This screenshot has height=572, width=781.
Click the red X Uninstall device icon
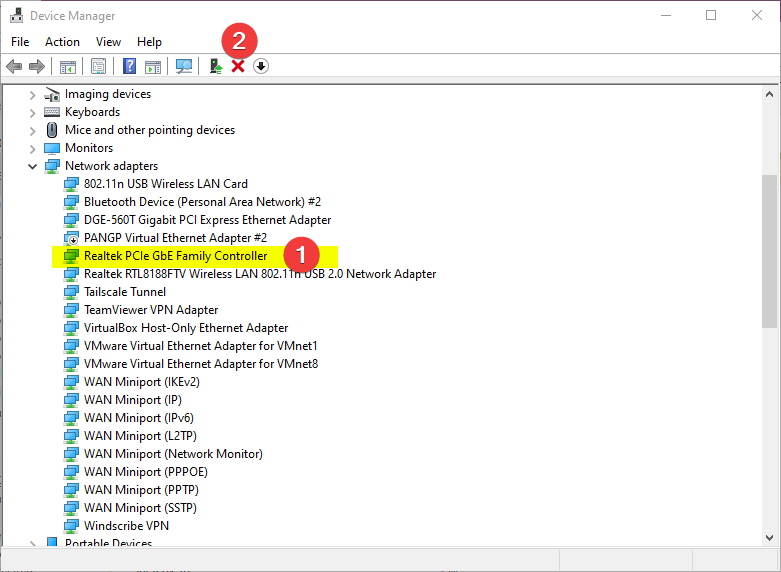pyautogui.click(x=238, y=66)
